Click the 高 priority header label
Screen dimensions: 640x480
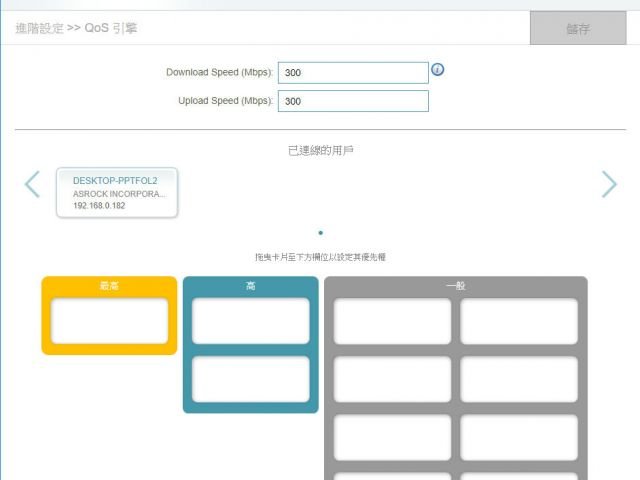(251, 285)
